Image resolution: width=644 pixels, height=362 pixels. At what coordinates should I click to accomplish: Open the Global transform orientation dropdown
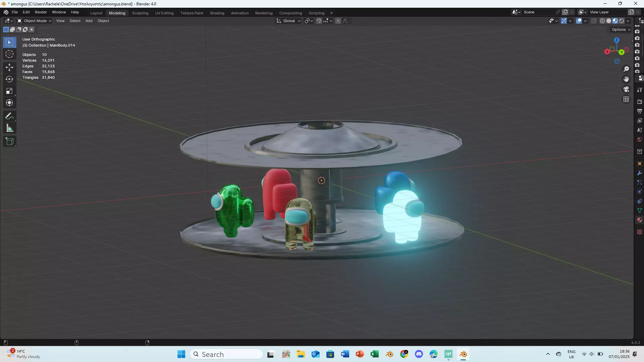288,21
